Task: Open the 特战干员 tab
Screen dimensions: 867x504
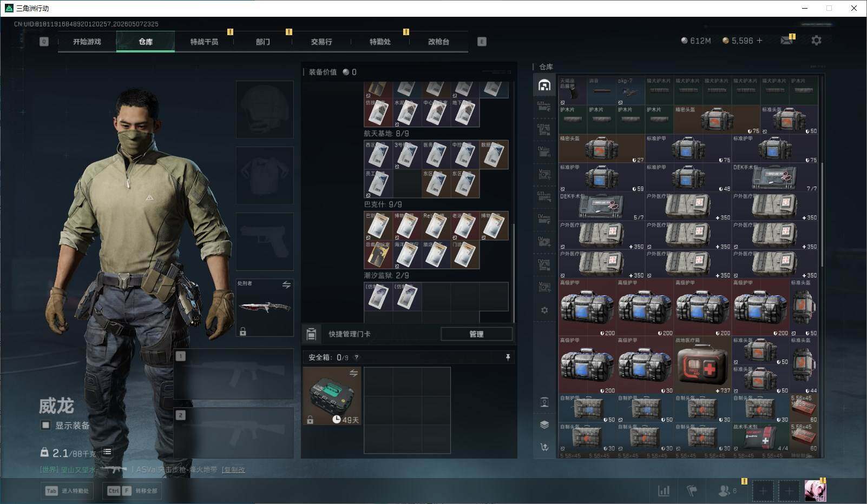Action: click(x=204, y=42)
